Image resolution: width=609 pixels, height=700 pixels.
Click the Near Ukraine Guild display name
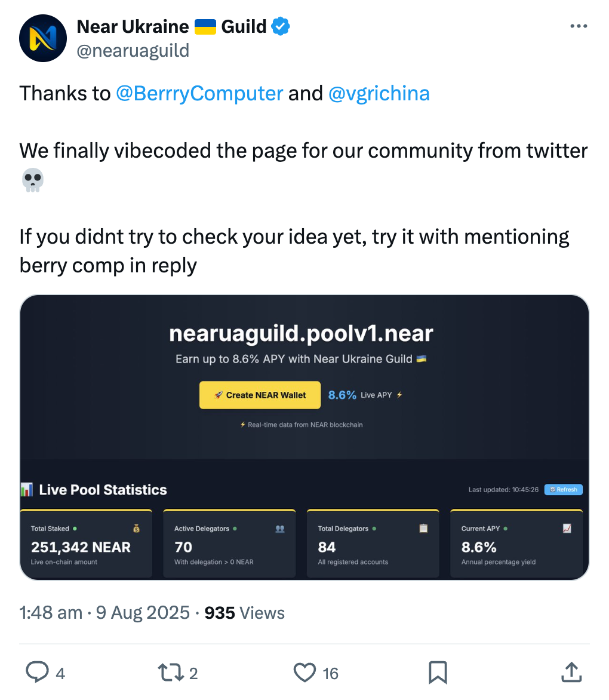171,26
